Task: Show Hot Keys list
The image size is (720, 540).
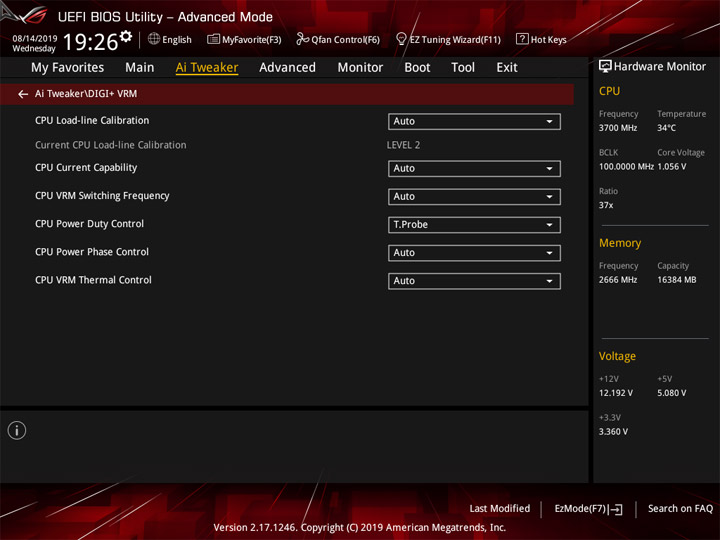Action: click(541, 39)
